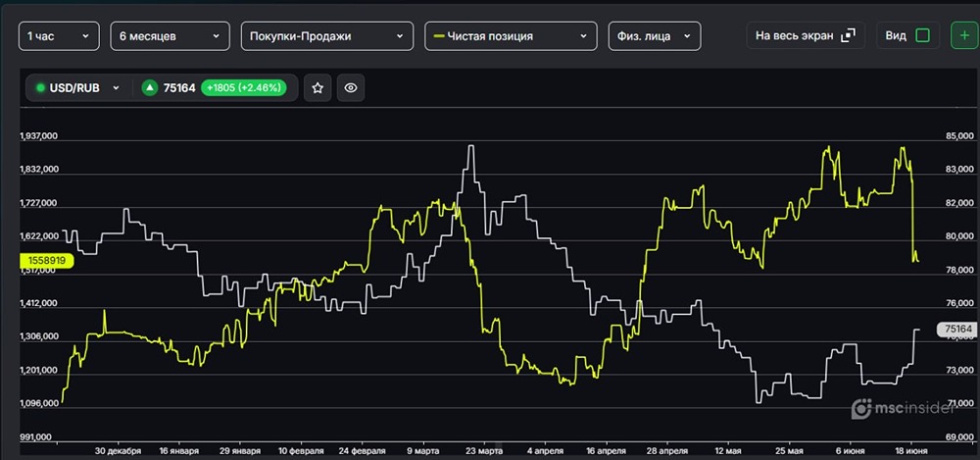The width and height of the screenshot is (980, 460).
Task: Click the 12 мая date label
Action: (x=727, y=450)
